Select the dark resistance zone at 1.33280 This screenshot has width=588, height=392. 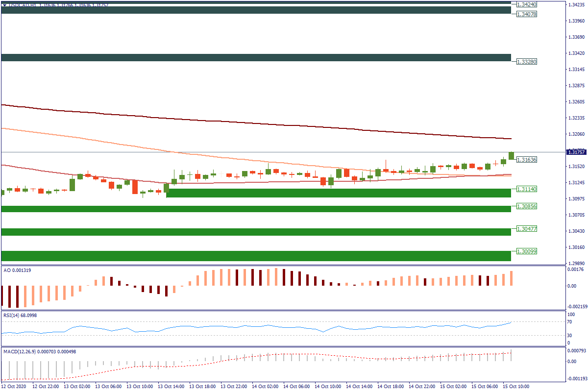click(255, 58)
